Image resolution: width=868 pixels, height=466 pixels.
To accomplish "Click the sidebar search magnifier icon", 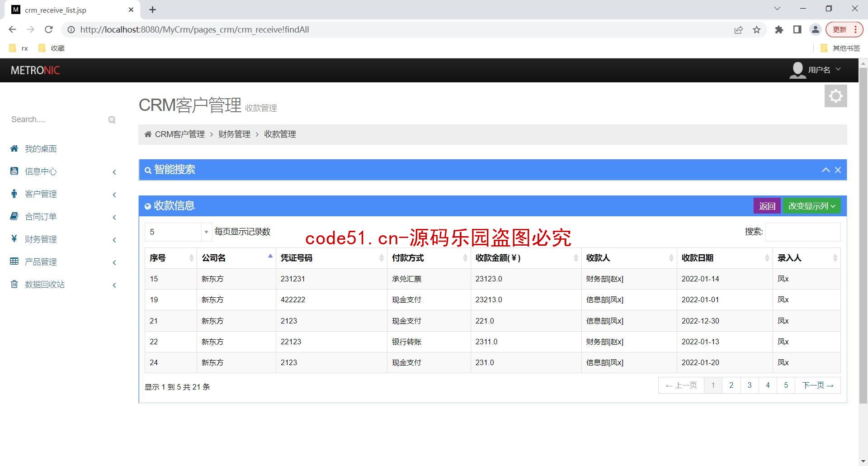I will pos(112,120).
